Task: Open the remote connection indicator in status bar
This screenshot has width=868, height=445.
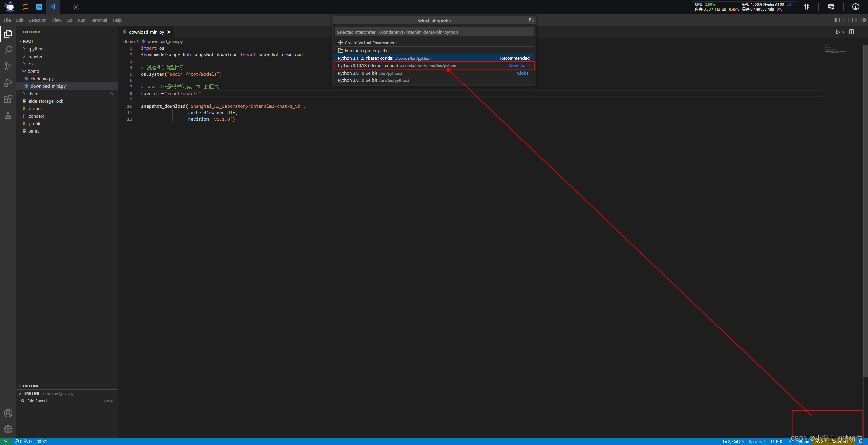Action: (x=6, y=441)
